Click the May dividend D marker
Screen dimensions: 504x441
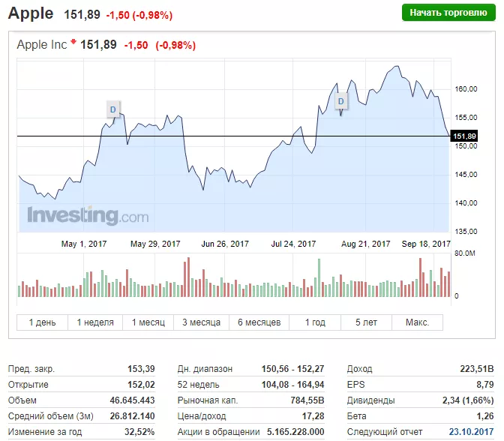(x=113, y=109)
